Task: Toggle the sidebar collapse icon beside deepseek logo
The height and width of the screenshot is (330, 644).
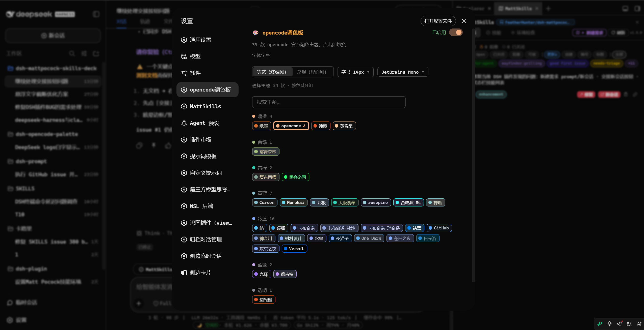Action: (96, 14)
